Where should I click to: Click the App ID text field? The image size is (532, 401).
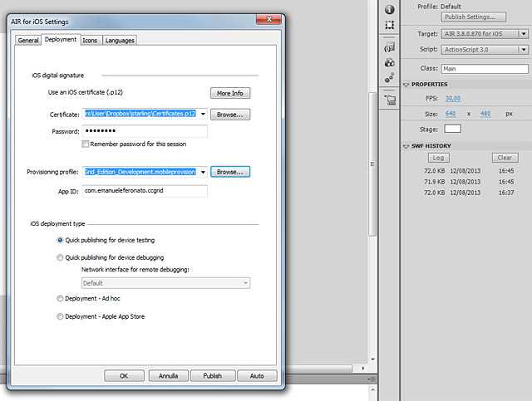click(145, 191)
